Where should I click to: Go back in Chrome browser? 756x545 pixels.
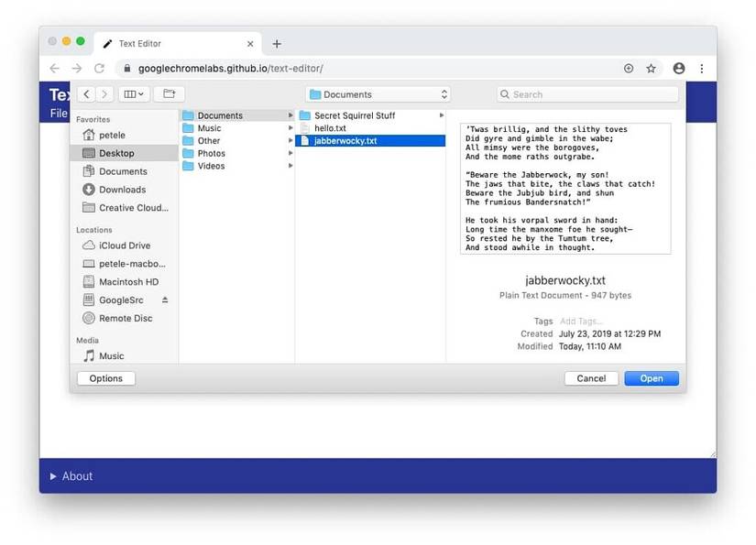(x=54, y=69)
